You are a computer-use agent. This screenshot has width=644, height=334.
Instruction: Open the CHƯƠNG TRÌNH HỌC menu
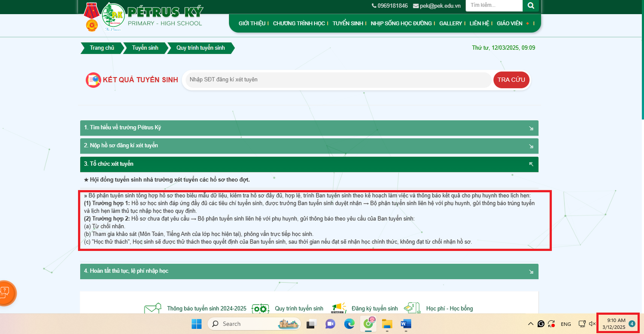point(299,24)
